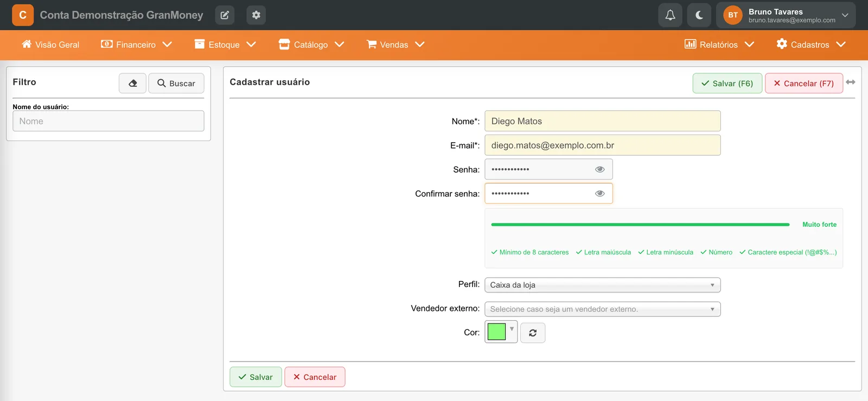This screenshot has width=868, height=401.
Task: Show password in the Senha field
Action: coord(600,169)
